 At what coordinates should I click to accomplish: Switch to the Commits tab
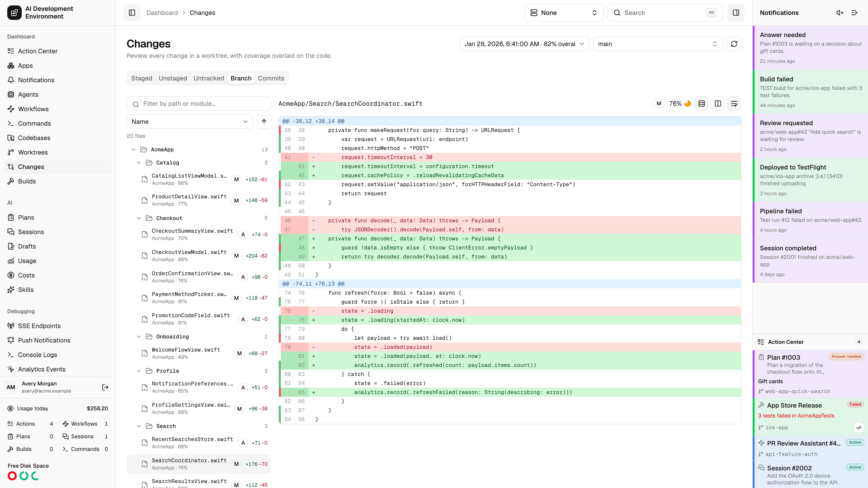point(271,78)
